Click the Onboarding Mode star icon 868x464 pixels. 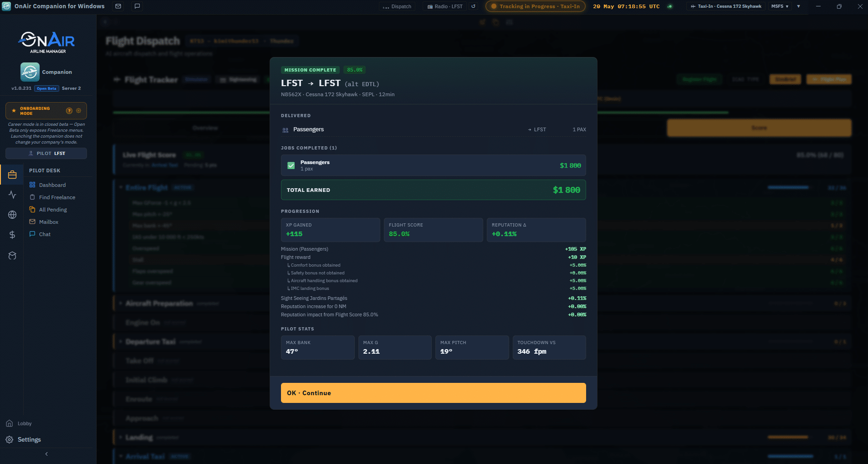(14, 111)
